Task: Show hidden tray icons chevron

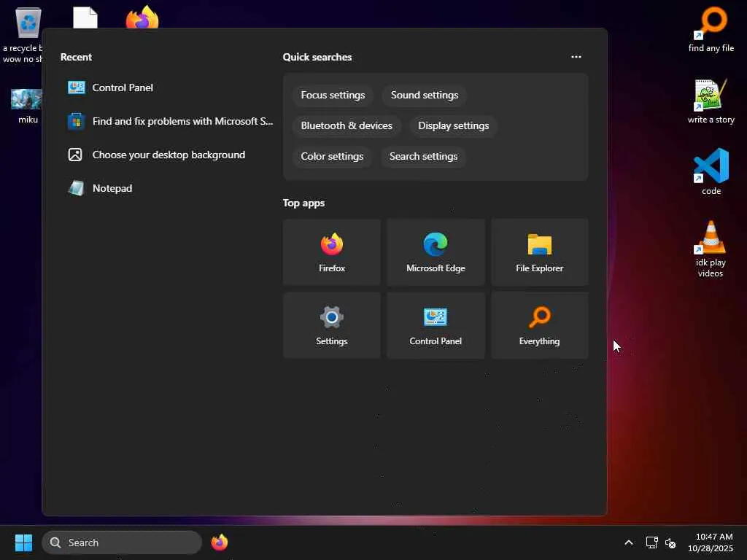Action: [x=628, y=542]
